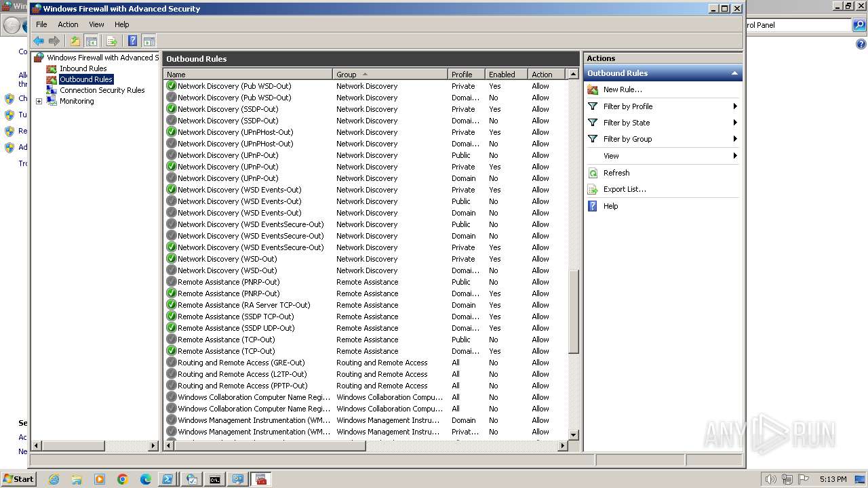Sort by the Group column header
This screenshot has height=488, width=868.
tap(390, 74)
